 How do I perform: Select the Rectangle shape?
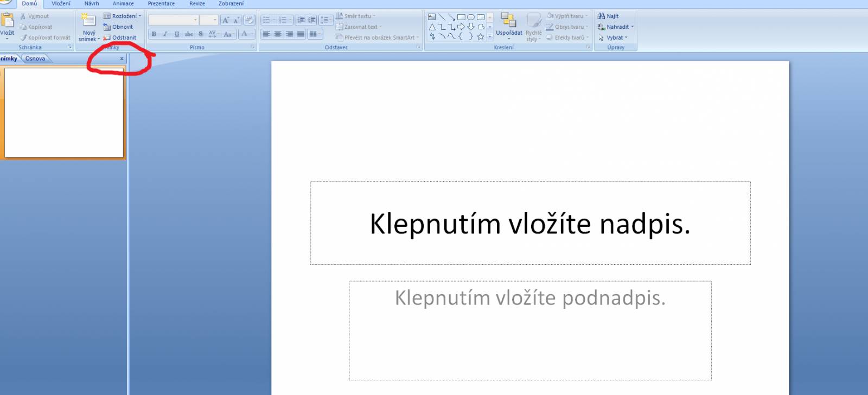click(461, 17)
